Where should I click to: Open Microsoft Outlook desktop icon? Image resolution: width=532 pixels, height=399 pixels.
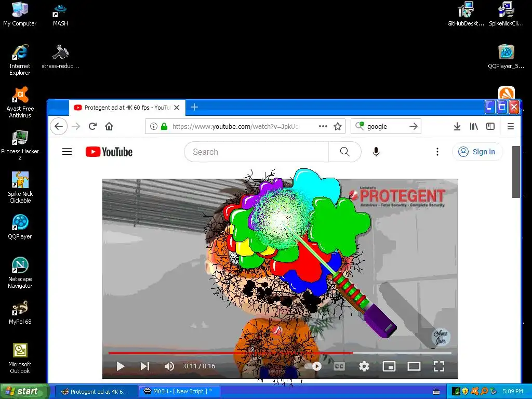coord(20,358)
